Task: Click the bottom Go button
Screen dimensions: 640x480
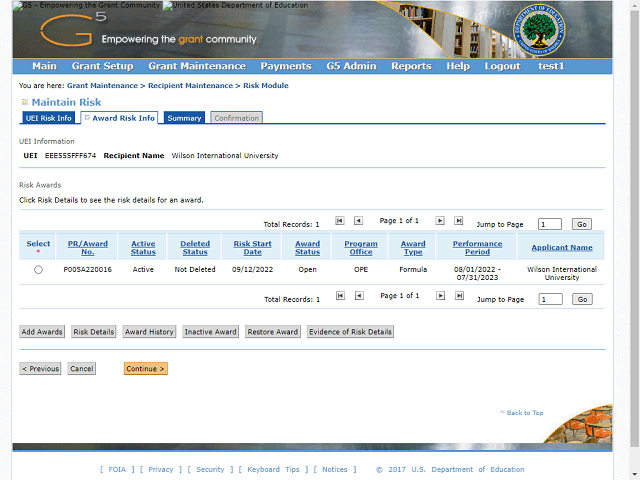Action: (x=582, y=299)
